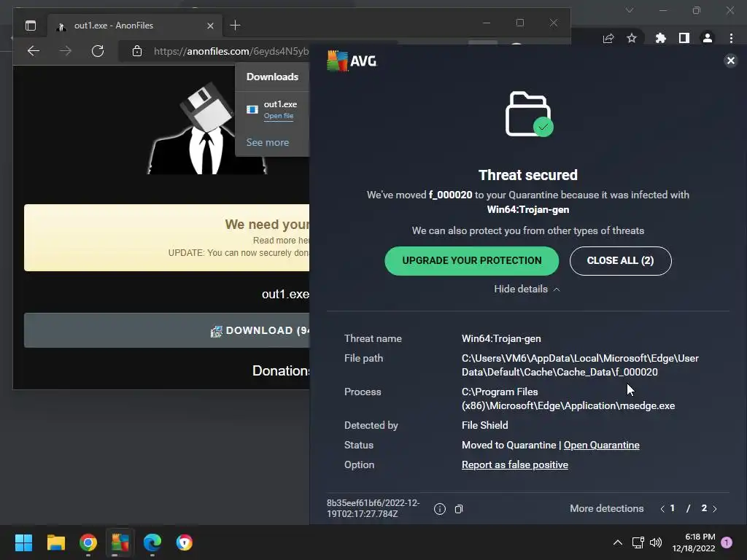
Task: Click Close All (2) button
Action: click(x=620, y=260)
